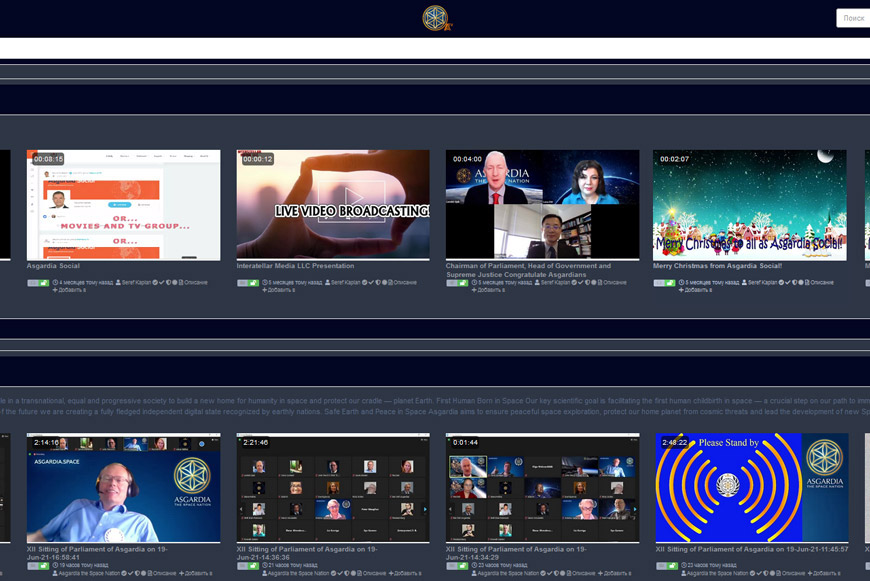The image size is (870, 581).
Task: Expand Описание under the Asgardia Social video
Action: tap(192, 283)
